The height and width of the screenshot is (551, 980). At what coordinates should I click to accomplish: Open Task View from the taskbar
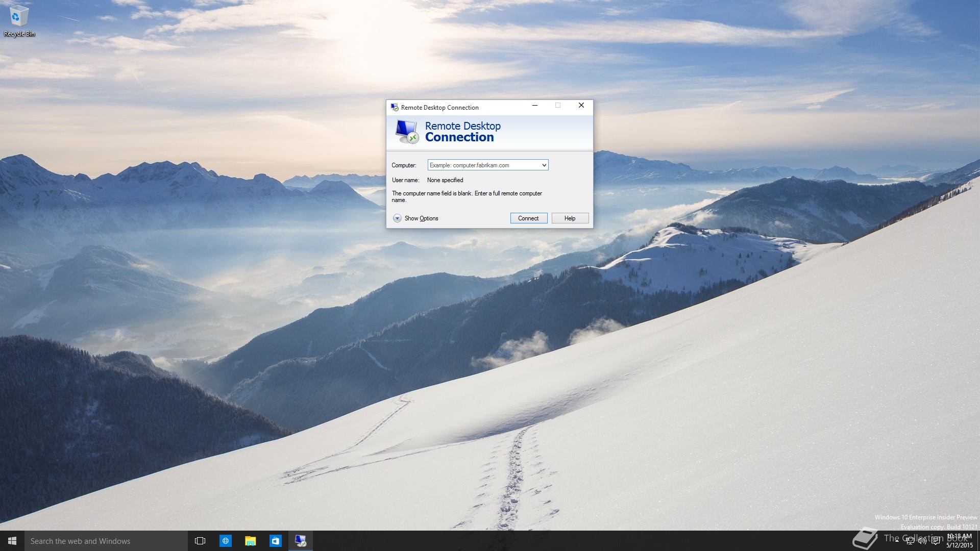coord(200,541)
